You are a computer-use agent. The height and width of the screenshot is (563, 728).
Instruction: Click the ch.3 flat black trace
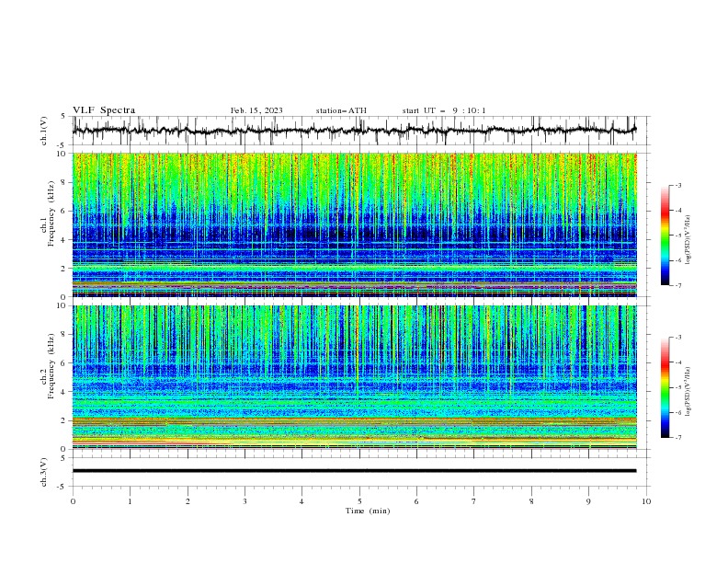pyautogui.click(x=354, y=471)
